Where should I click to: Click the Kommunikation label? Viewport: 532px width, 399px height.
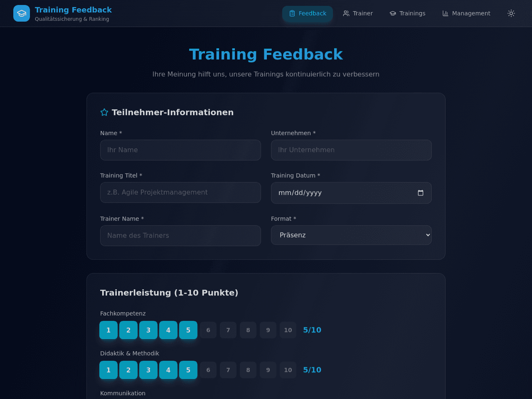click(123, 393)
